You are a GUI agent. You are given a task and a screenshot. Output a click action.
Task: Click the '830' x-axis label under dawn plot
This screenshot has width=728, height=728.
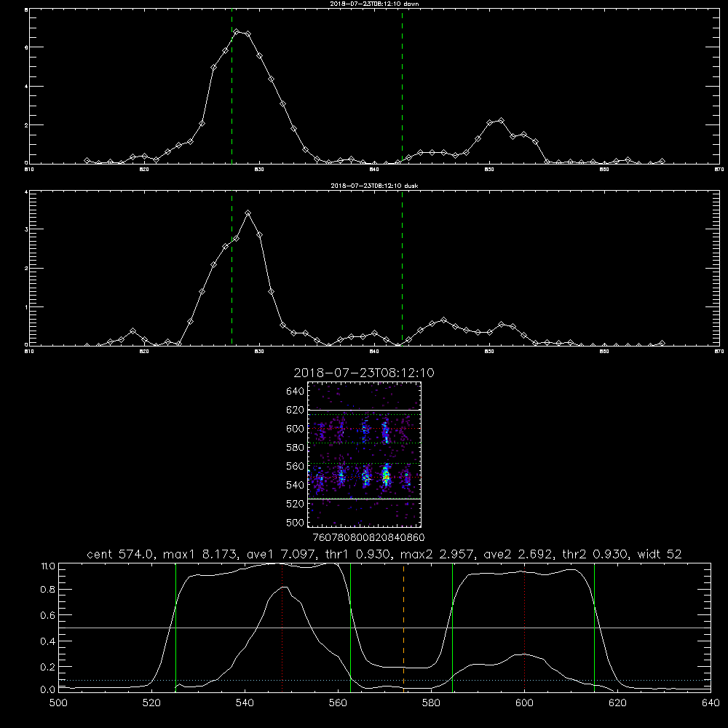[259, 170]
